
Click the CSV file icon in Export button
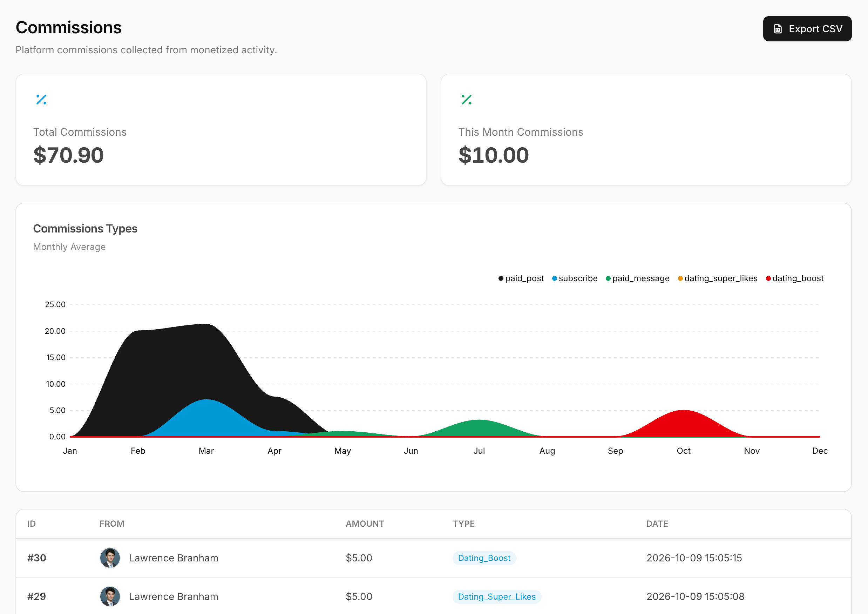777,29
